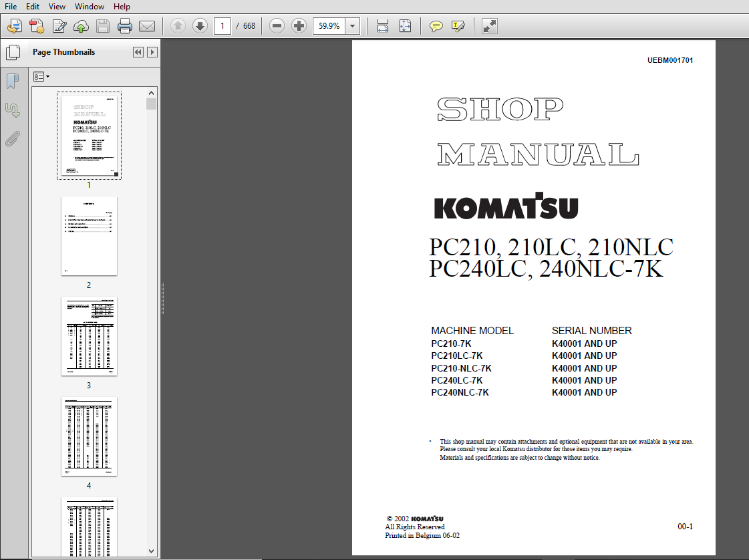The width and height of the screenshot is (749, 560).
Task: Zoom in with the plus button
Action: click(x=299, y=26)
